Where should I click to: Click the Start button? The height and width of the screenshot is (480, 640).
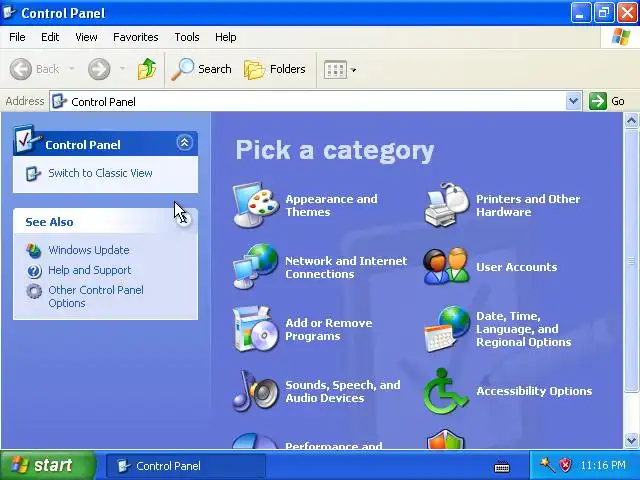point(47,465)
